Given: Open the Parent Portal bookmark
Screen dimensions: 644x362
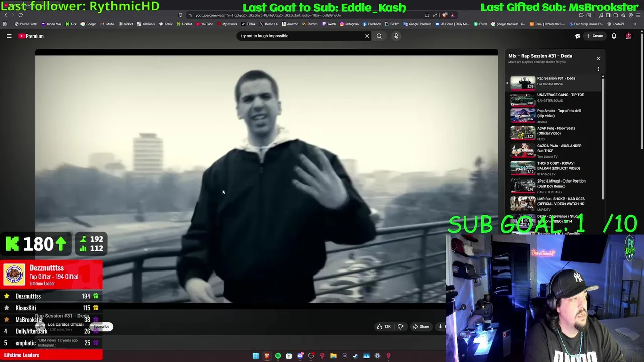Looking at the screenshot, I should pyautogui.click(x=26, y=24).
